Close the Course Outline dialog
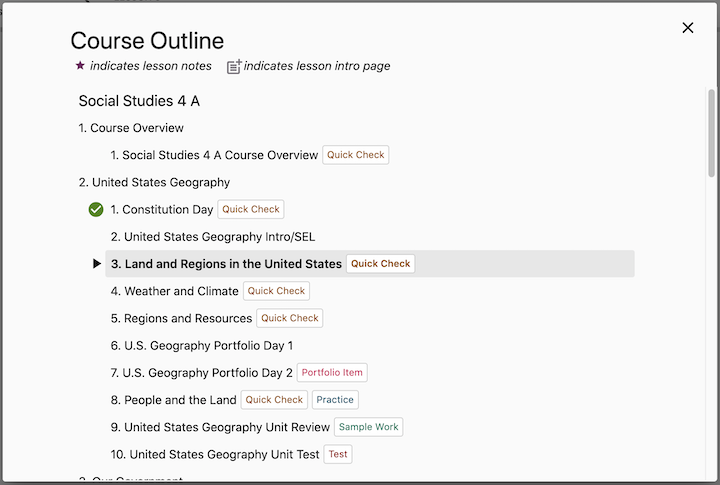 [688, 28]
